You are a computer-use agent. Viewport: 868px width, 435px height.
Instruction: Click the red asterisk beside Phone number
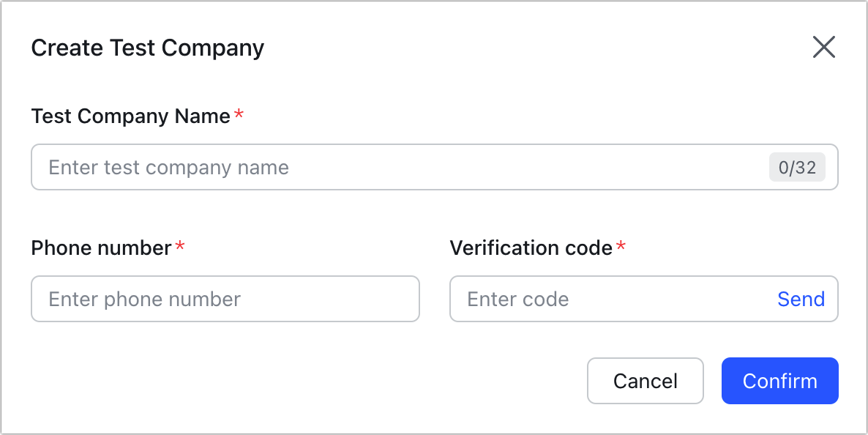click(x=180, y=248)
